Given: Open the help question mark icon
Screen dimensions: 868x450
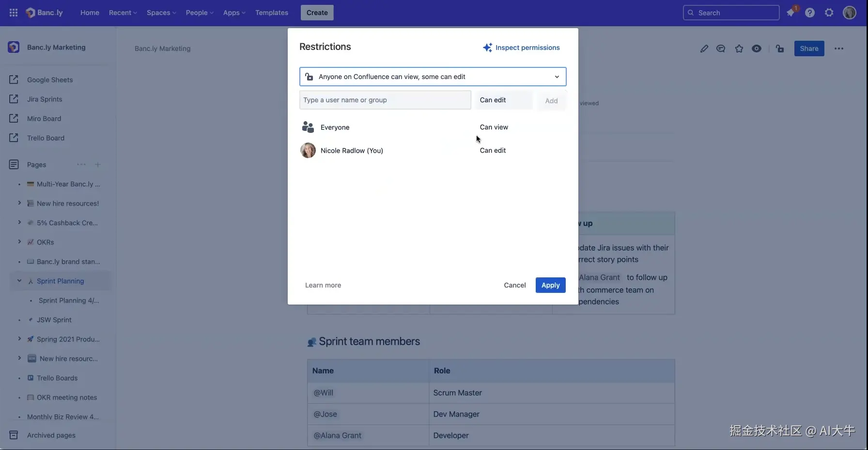Looking at the screenshot, I should [810, 13].
